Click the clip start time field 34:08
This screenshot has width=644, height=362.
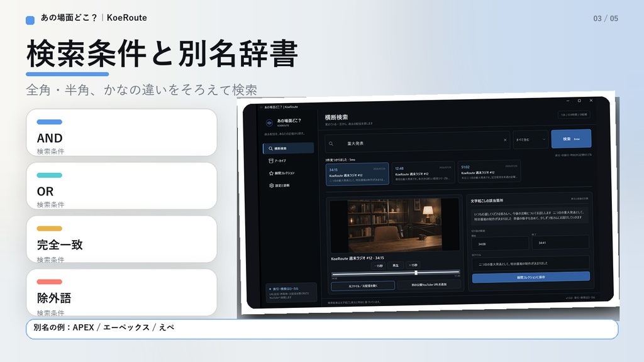[500, 243]
